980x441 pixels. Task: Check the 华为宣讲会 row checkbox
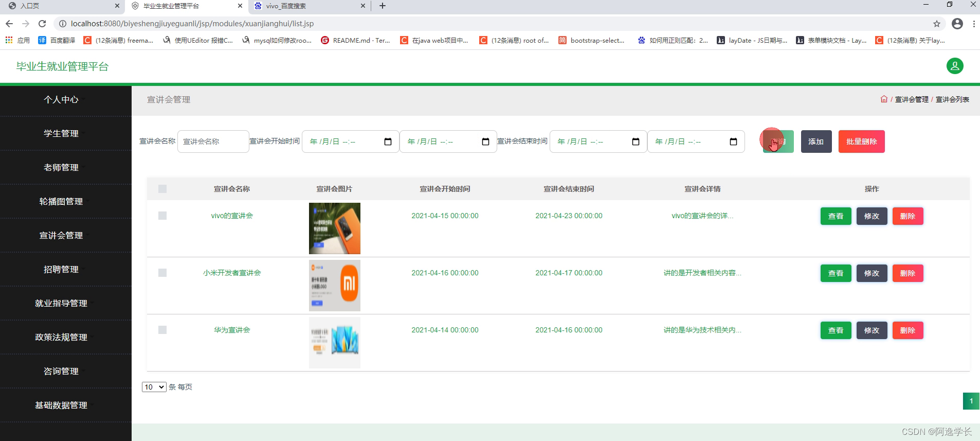point(162,330)
